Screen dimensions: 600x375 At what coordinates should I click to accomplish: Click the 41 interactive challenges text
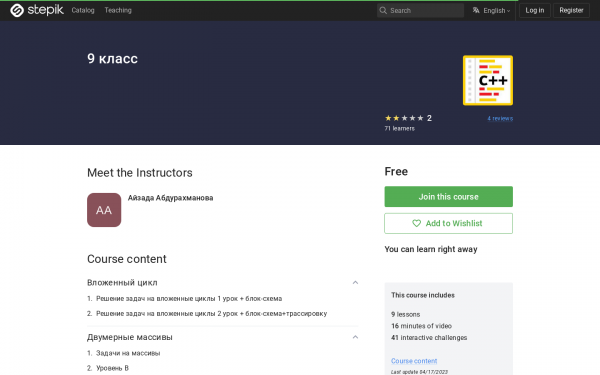(x=429, y=338)
